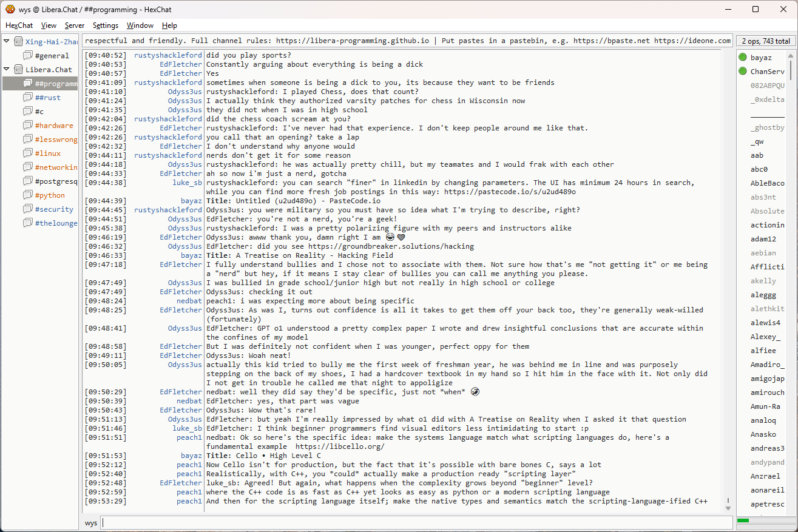798x532 pixels.
Task: Click the ##rust channel chat icon
Action: click(28, 98)
